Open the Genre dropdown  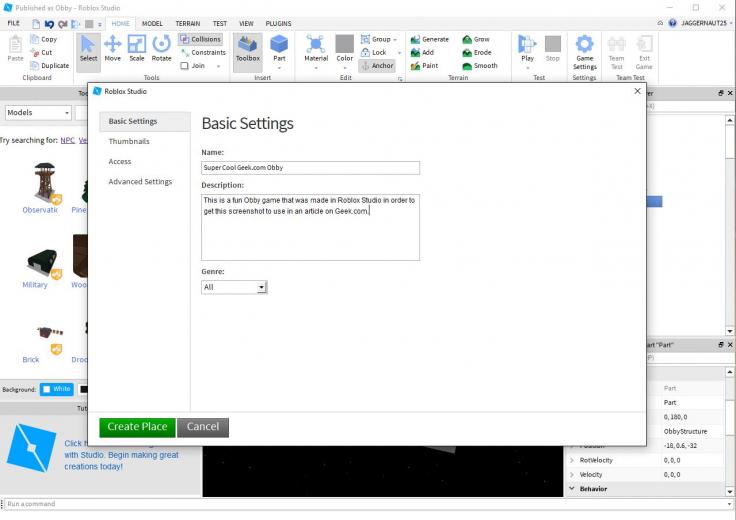click(x=234, y=287)
